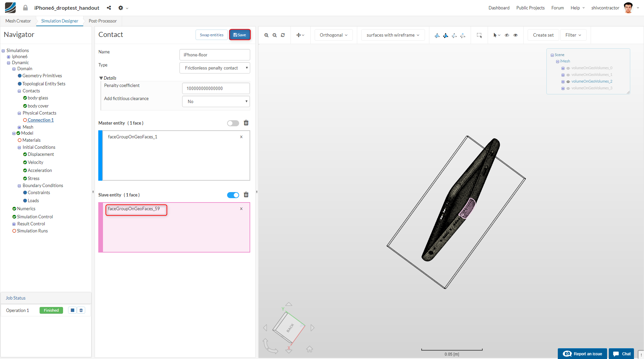Select the third wireframe render mode icon

(454, 35)
